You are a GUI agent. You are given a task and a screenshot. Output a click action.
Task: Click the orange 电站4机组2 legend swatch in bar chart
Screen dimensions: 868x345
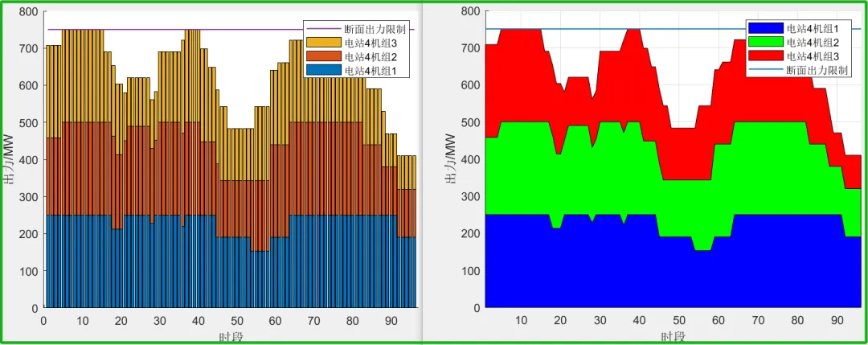(323, 56)
